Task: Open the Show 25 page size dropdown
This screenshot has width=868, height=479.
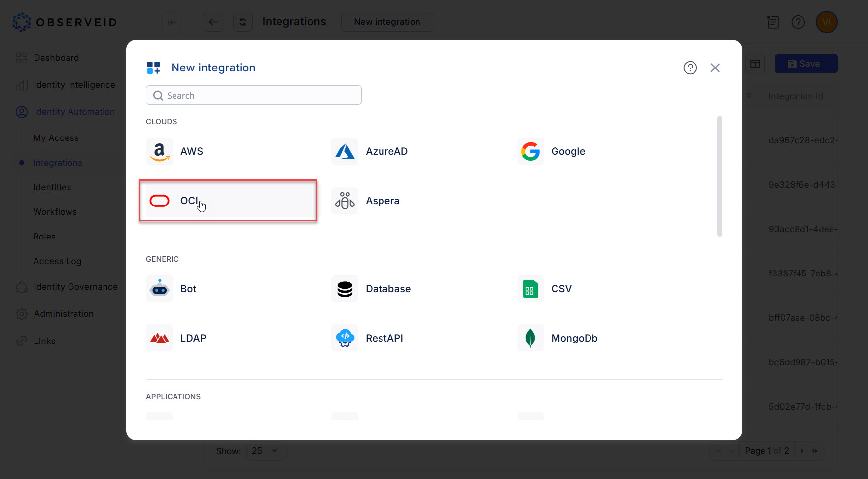Action: (265, 450)
